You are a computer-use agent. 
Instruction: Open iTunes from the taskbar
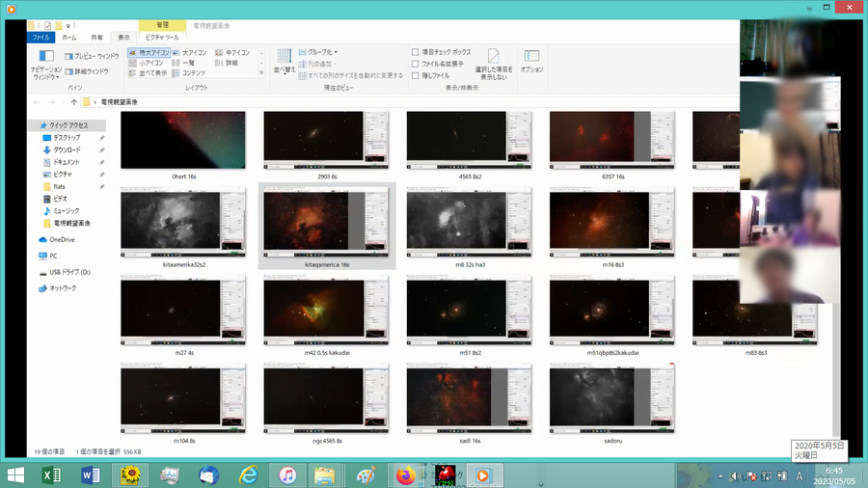[287, 475]
